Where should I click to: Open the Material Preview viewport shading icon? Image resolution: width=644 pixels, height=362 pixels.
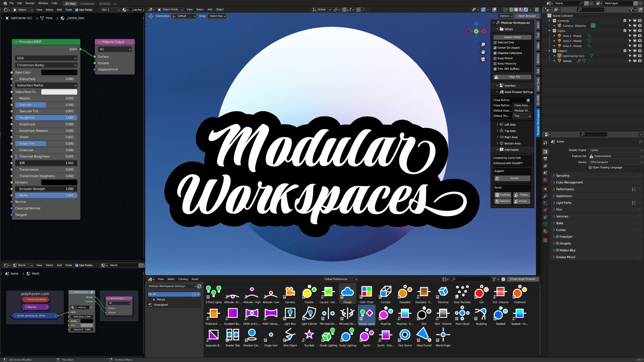(x=521, y=9)
